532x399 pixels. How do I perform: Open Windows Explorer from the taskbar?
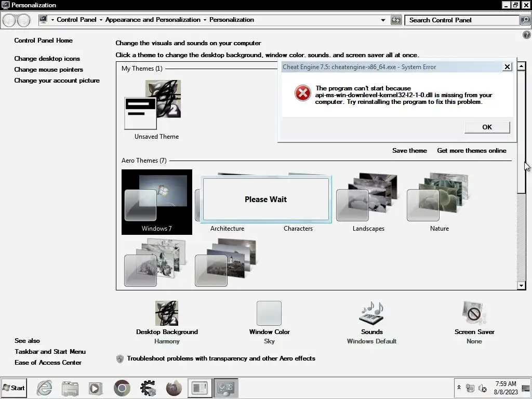click(70, 388)
